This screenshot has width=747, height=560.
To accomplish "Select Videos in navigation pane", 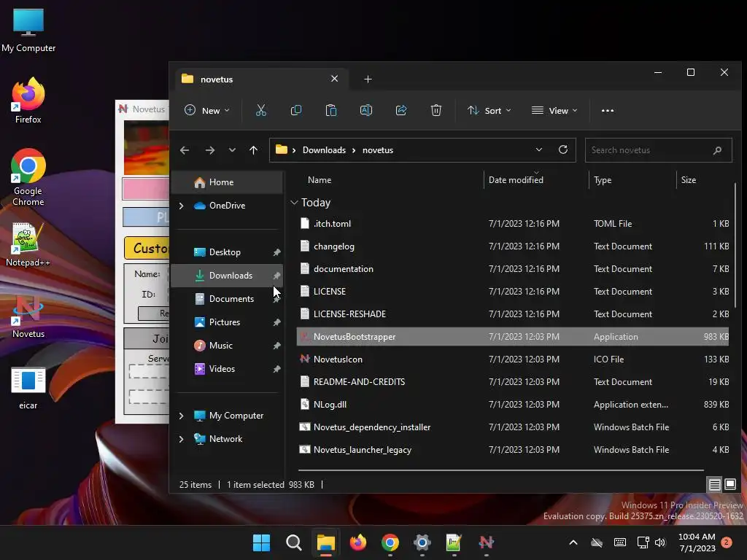I will tap(227, 369).
